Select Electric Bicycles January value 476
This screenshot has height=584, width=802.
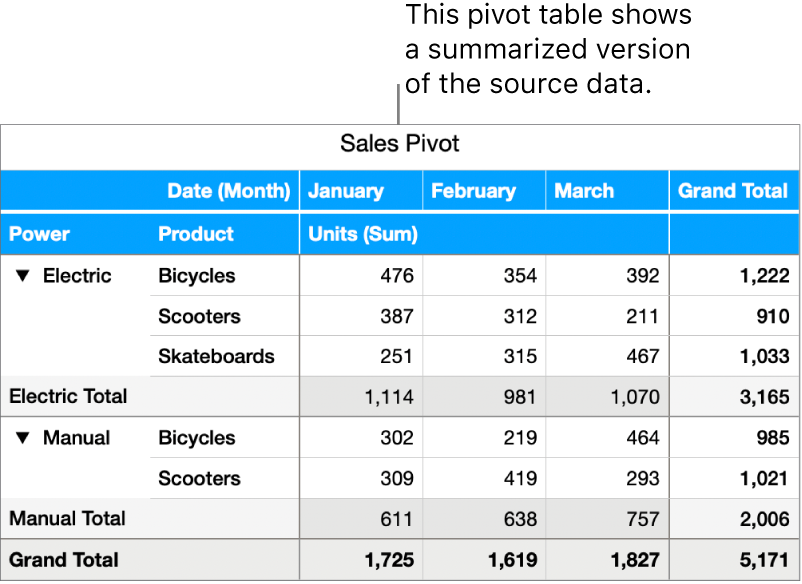click(396, 276)
